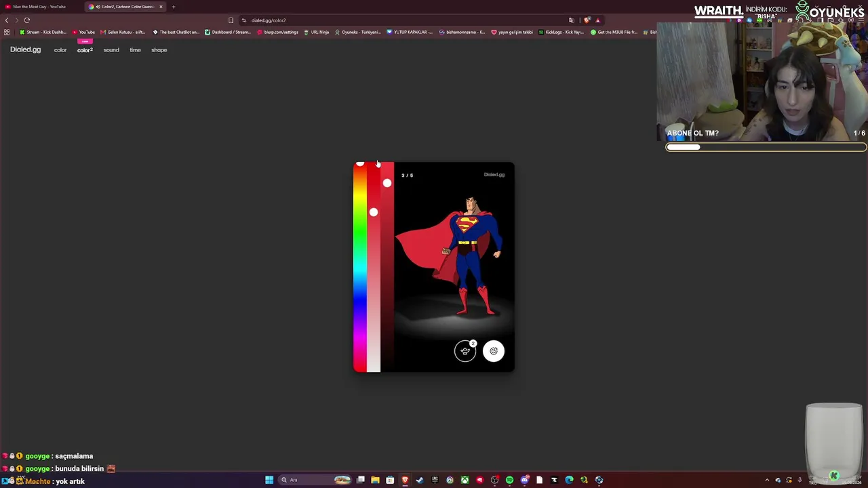Open the Oyuneks - Türkiye bookmark

(x=358, y=32)
